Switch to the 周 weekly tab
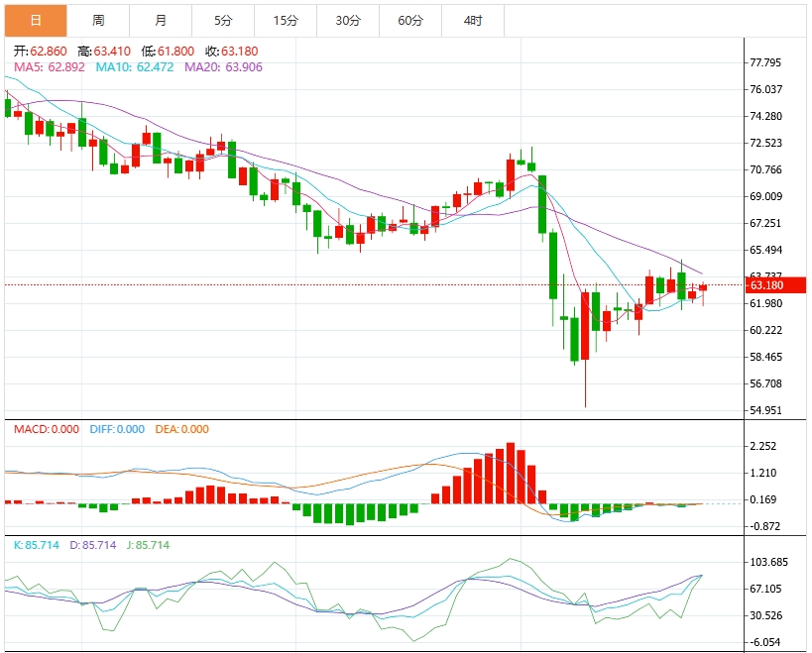The width and height of the screenshot is (812, 653). pos(98,20)
